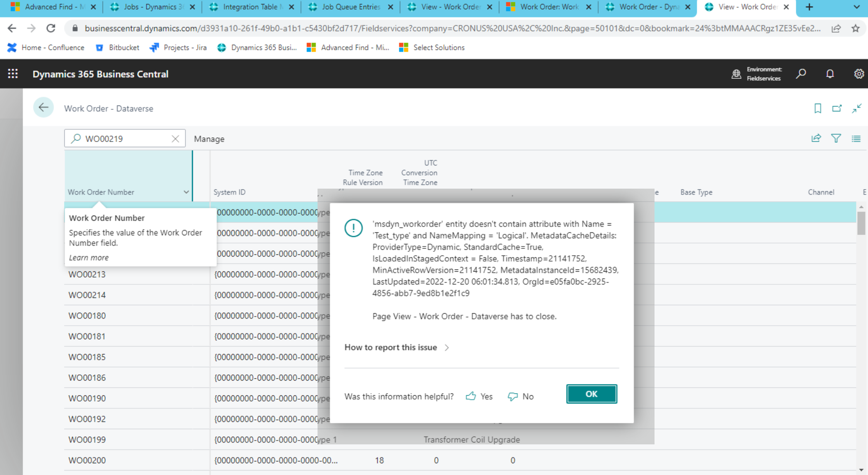Open the Bitbucket bookmark
Screen dimensions: 868x475
click(117, 47)
